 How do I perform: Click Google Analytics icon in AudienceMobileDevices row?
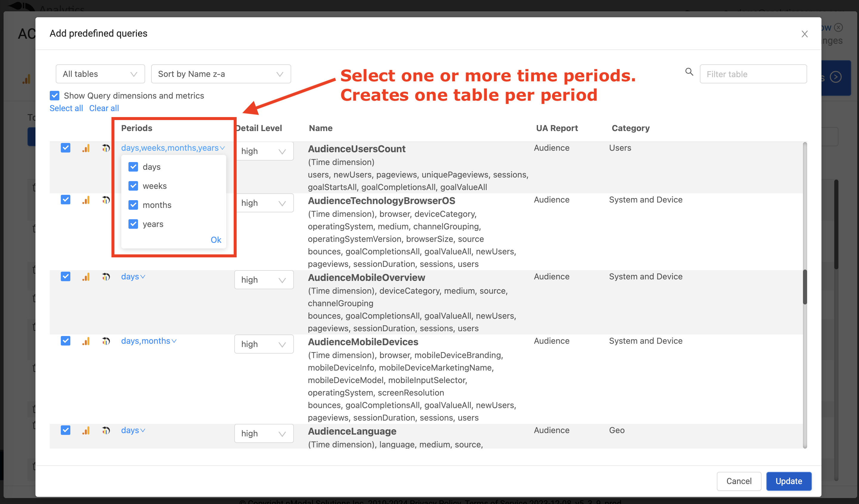pyautogui.click(x=86, y=341)
